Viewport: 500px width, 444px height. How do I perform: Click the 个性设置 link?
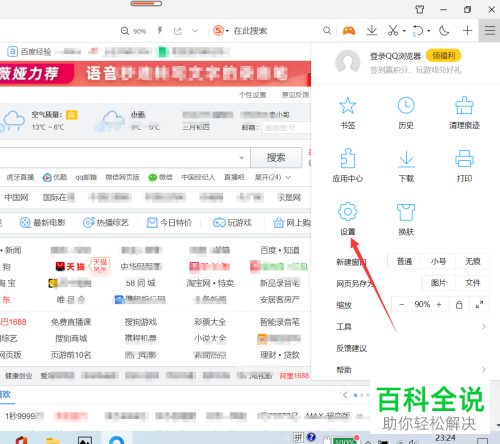click(x=253, y=95)
